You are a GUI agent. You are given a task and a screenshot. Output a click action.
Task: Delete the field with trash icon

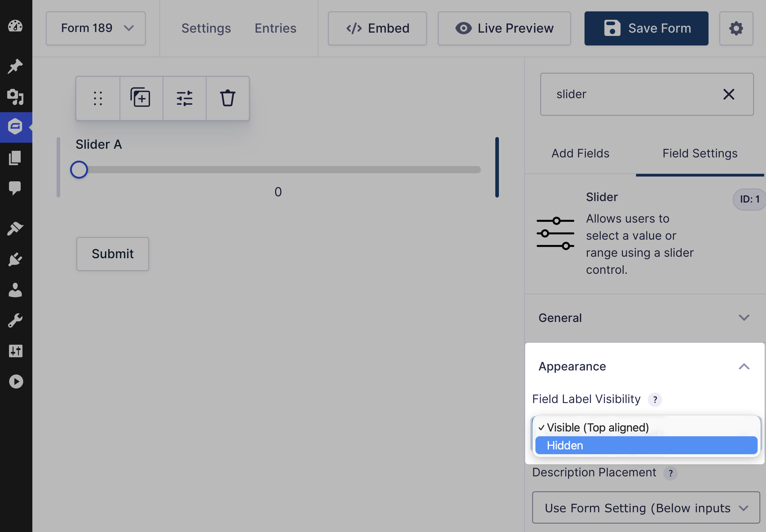[228, 98]
